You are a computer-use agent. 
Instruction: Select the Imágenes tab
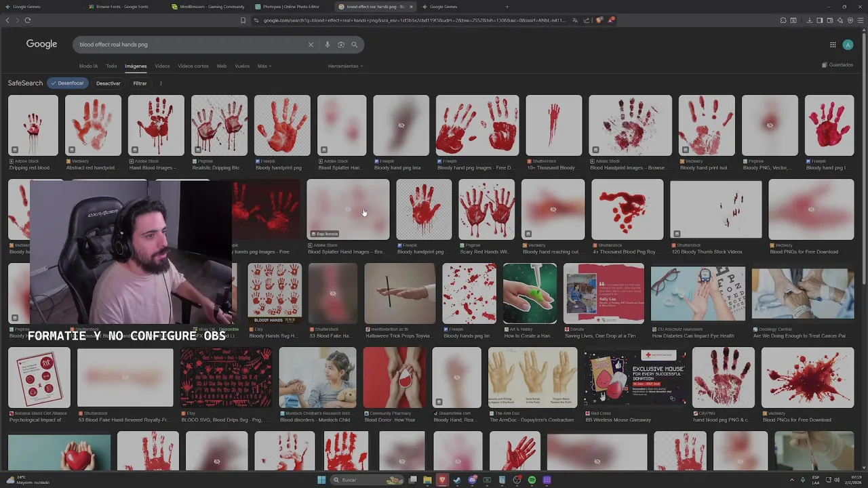click(136, 66)
